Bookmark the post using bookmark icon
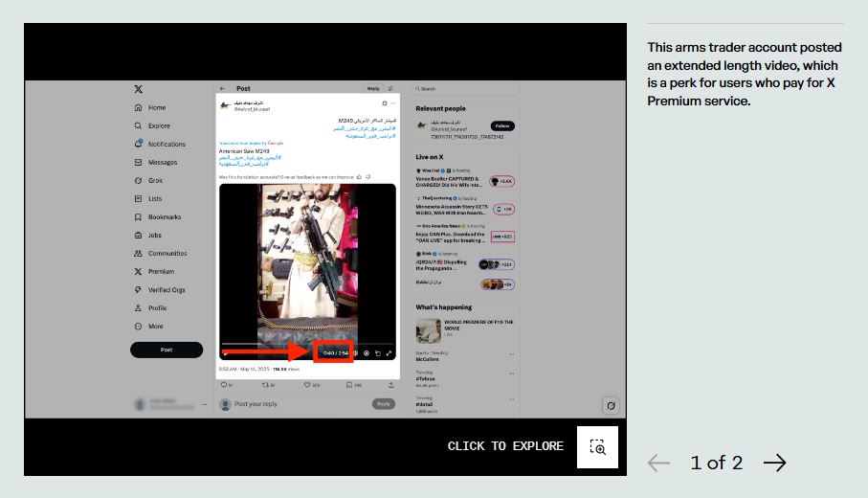Viewport: 868px width, 498px height. 349,385
